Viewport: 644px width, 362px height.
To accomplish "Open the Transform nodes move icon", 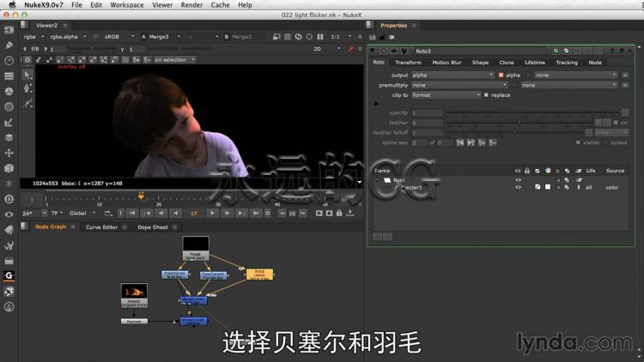I will pos(9,153).
